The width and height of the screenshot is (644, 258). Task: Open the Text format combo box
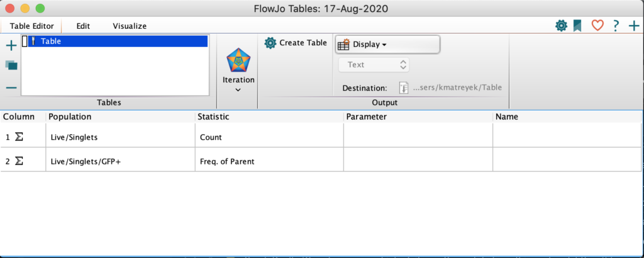374,65
